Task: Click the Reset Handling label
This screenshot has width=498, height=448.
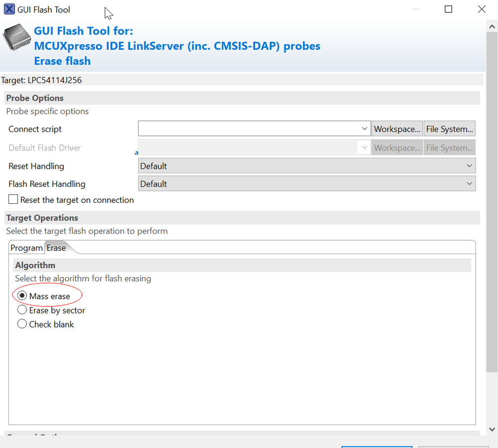Action: coord(36,166)
